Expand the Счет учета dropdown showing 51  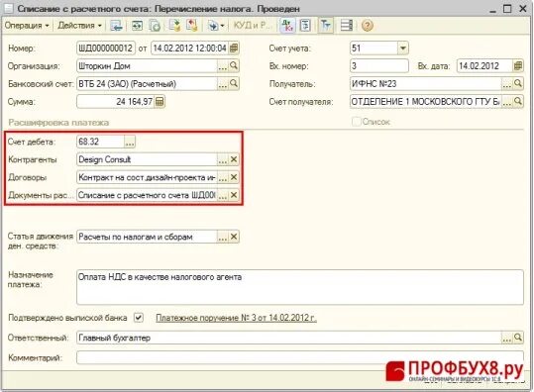point(403,48)
